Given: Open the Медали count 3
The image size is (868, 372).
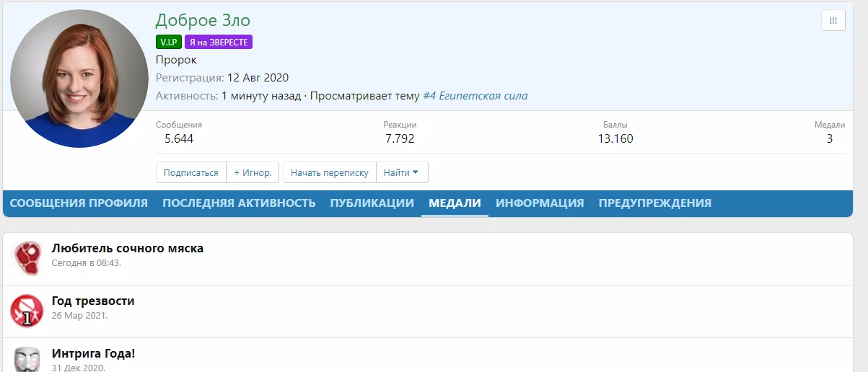Looking at the screenshot, I should (x=830, y=138).
